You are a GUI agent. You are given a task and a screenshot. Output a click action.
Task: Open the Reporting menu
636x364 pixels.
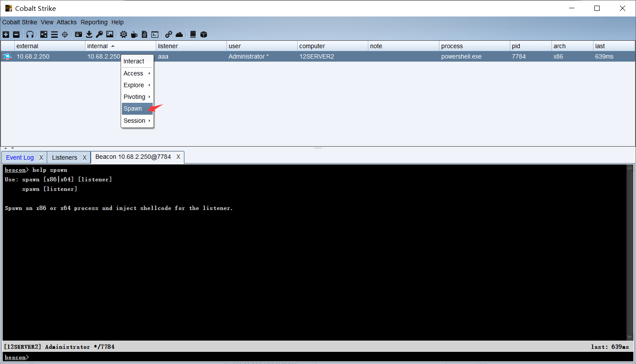click(94, 22)
